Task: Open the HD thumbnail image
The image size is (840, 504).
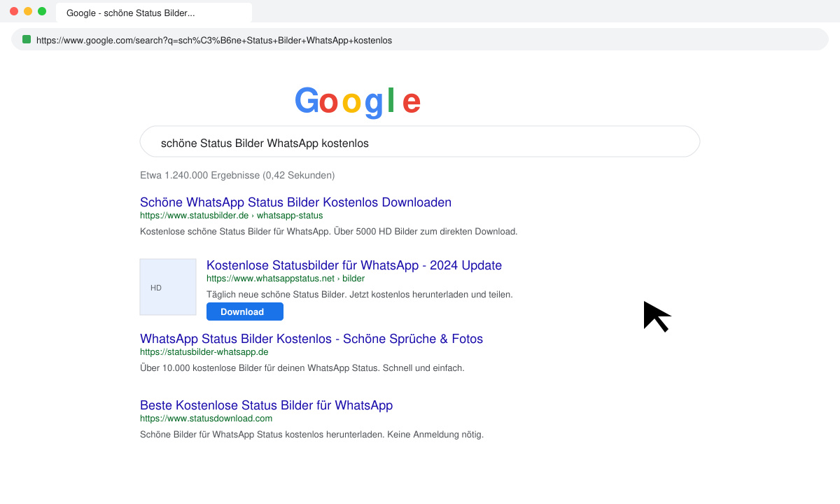Action: click(x=168, y=287)
